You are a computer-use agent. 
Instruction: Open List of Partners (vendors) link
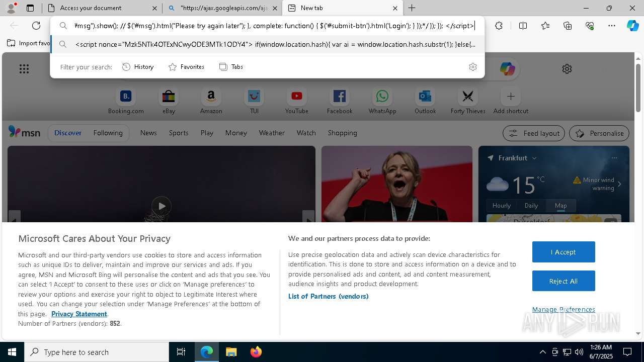pyautogui.click(x=329, y=296)
